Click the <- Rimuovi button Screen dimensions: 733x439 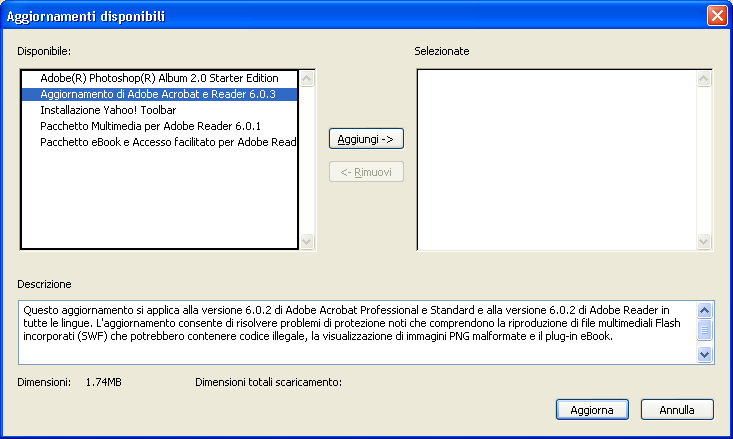(x=366, y=172)
